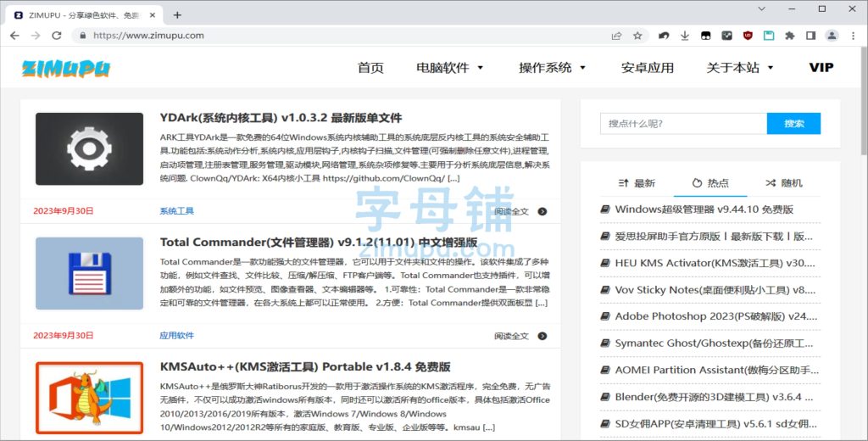
Task: Open KMSAuto++ Portable article title
Action: click(305, 366)
